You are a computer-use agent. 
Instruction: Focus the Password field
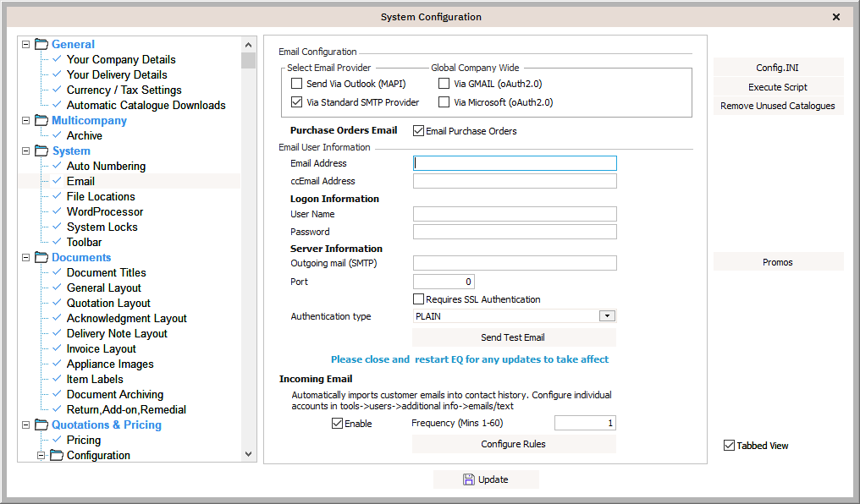click(515, 232)
